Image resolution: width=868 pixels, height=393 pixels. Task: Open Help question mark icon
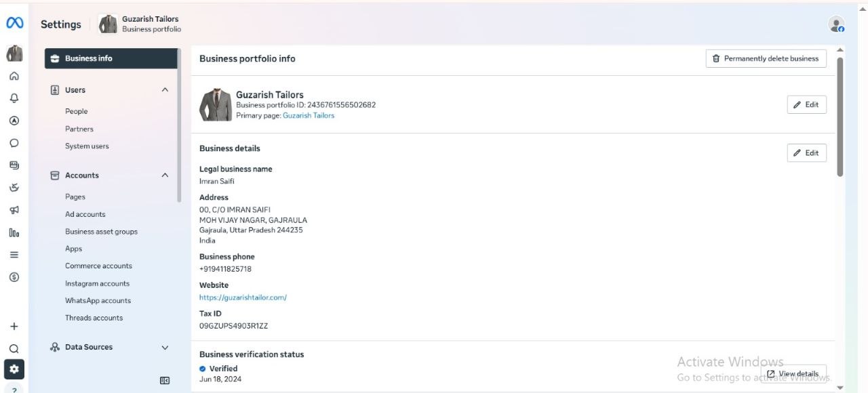(14, 388)
